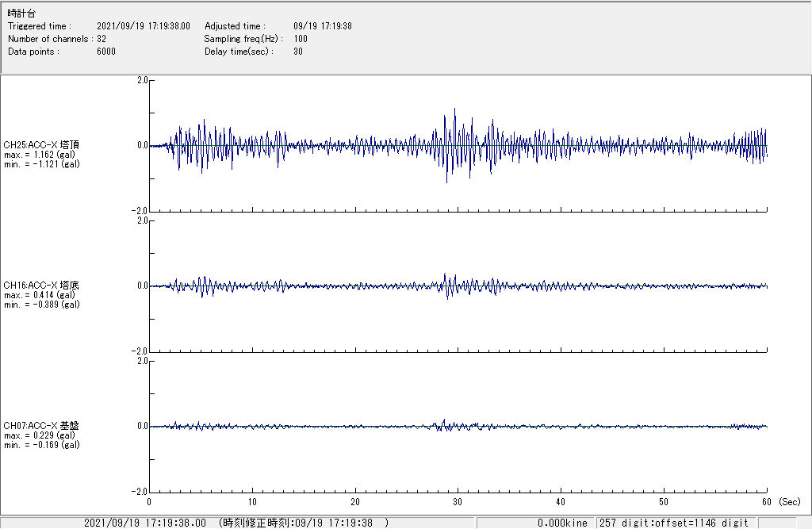Image resolution: width=812 pixels, height=529 pixels.
Task: Click the 時計台 title at top
Action: (x=21, y=14)
